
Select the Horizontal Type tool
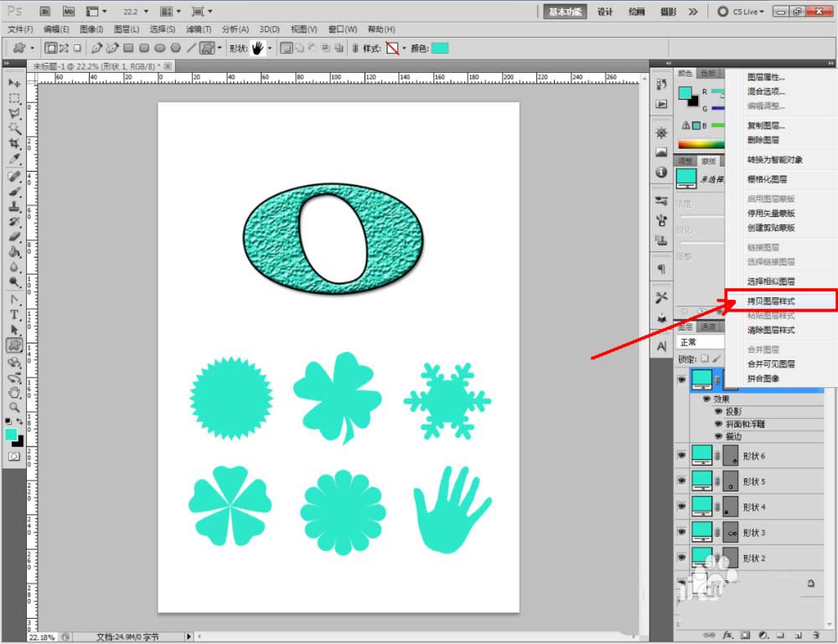tap(14, 315)
